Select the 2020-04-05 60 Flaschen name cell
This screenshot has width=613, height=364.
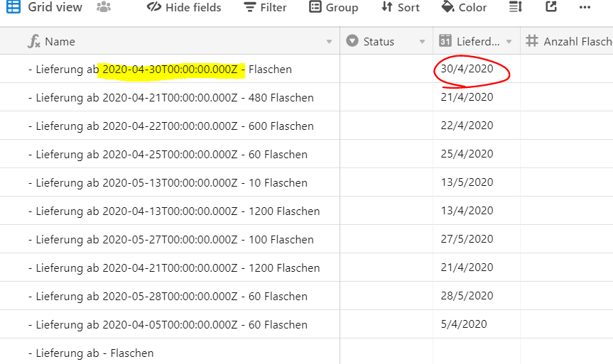(x=170, y=324)
